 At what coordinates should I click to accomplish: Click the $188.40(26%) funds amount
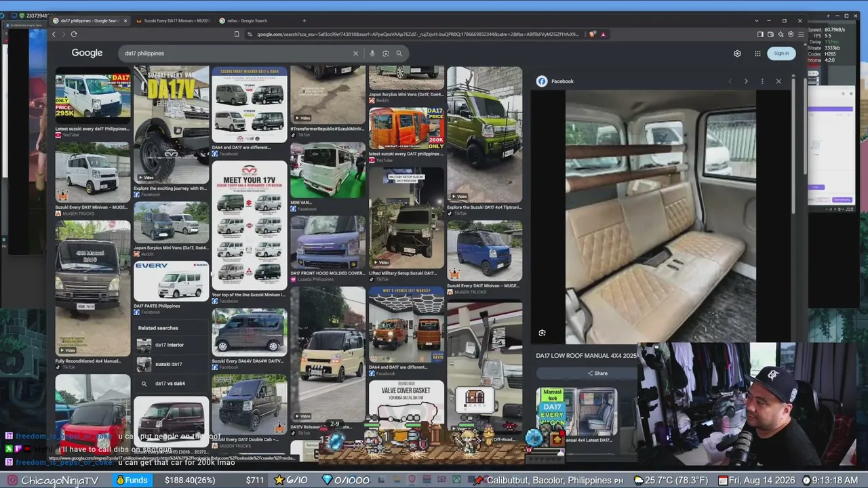point(190,481)
